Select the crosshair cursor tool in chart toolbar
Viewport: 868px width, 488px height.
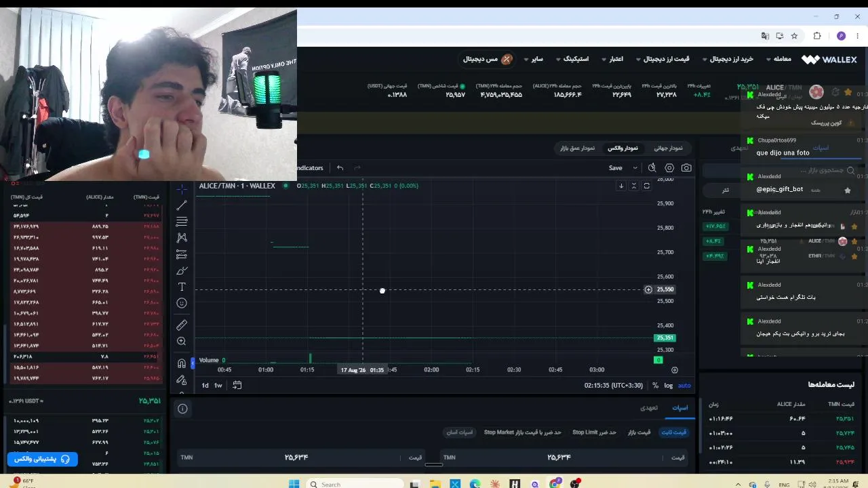click(x=182, y=189)
